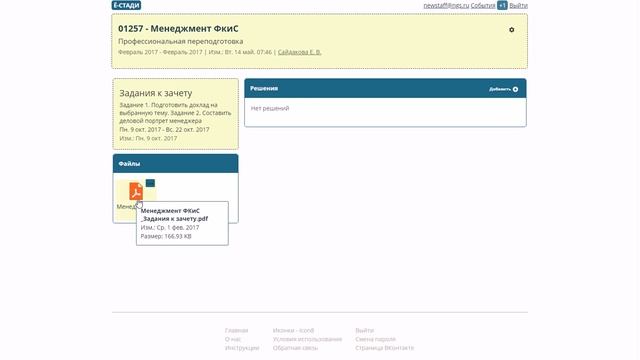Screen dimensions: 640x360
Task: Open footer О нас link
Action: pyautogui.click(x=233, y=339)
